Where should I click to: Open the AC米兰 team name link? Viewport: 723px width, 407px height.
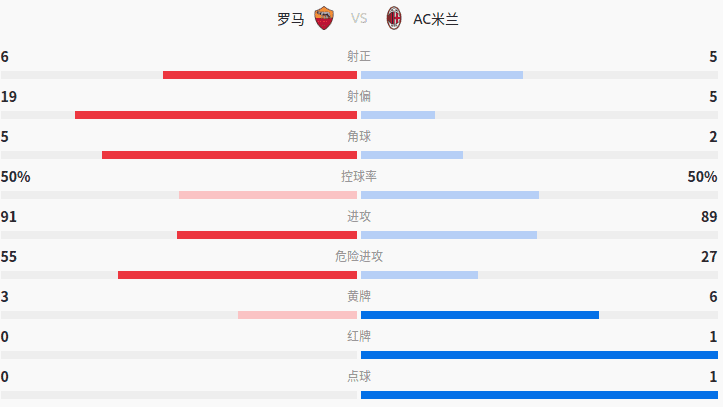point(436,19)
